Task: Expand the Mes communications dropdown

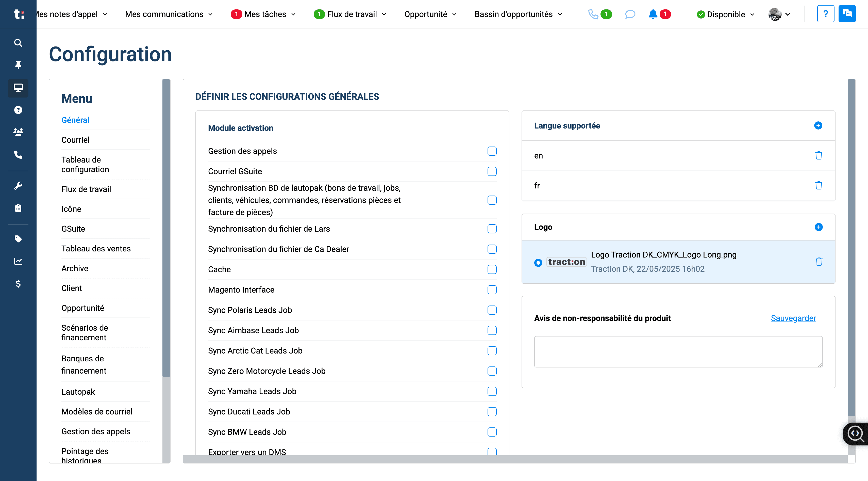Action: tap(169, 14)
